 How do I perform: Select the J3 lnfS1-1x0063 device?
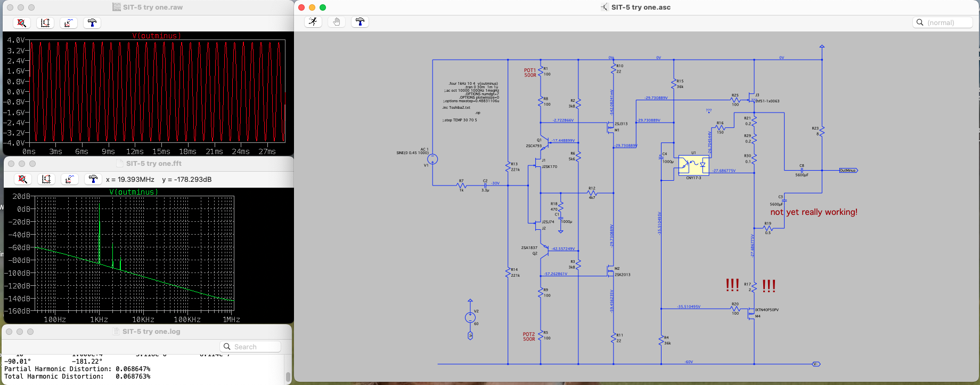tap(752, 98)
